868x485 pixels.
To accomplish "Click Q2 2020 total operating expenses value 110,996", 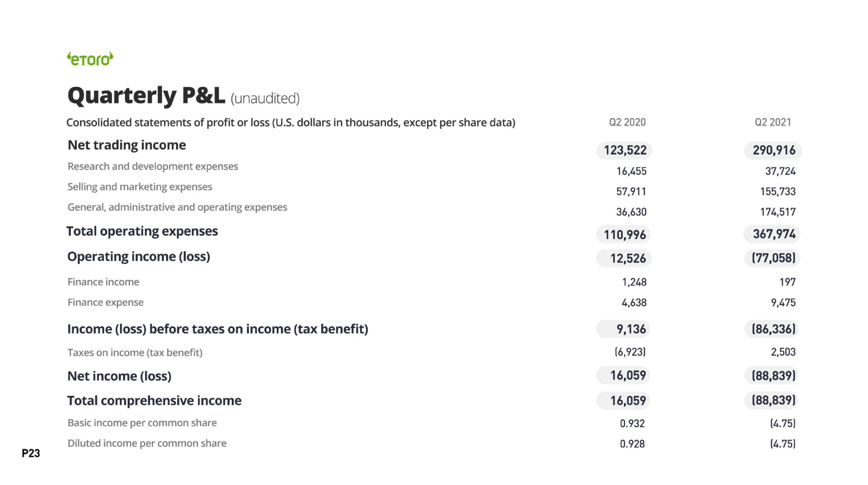I will click(625, 235).
